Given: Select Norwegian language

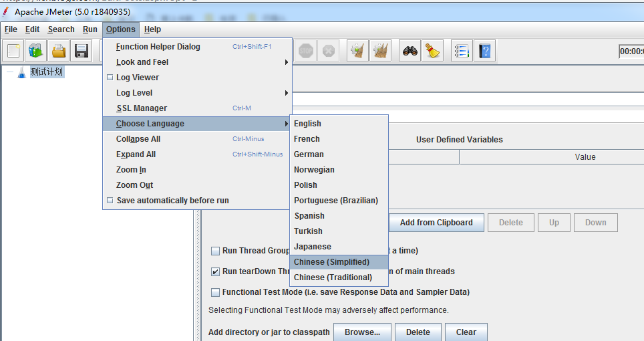Looking at the screenshot, I should pyautogui.click(x=339, y=170).
